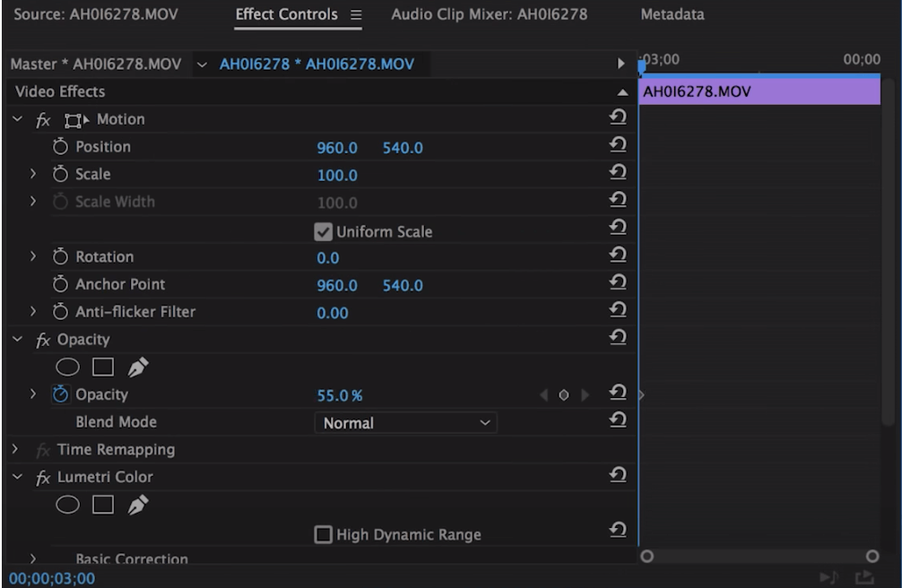Viewport: 902px width, 588px height.
Task: Reset the Anchor Point parameter
Action: pyautogui.click(x=618, y=283)
